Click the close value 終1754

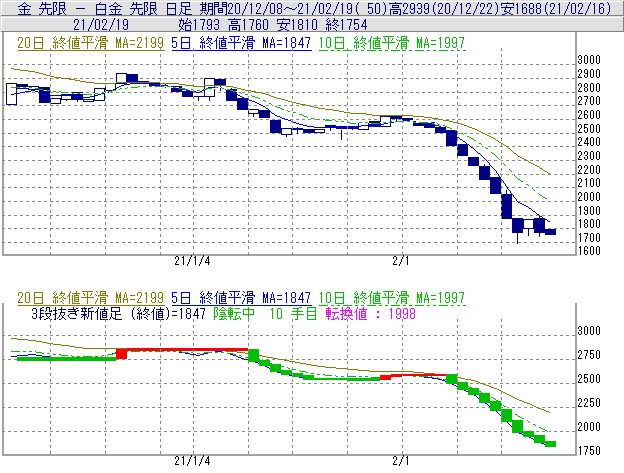click(346, 25)
